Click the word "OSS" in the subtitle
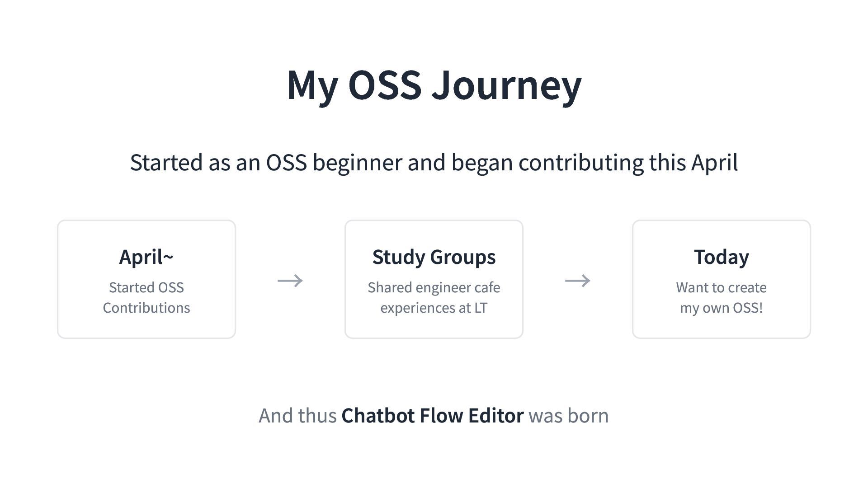The width and height of the screenshot is (868, 488). 286,163
